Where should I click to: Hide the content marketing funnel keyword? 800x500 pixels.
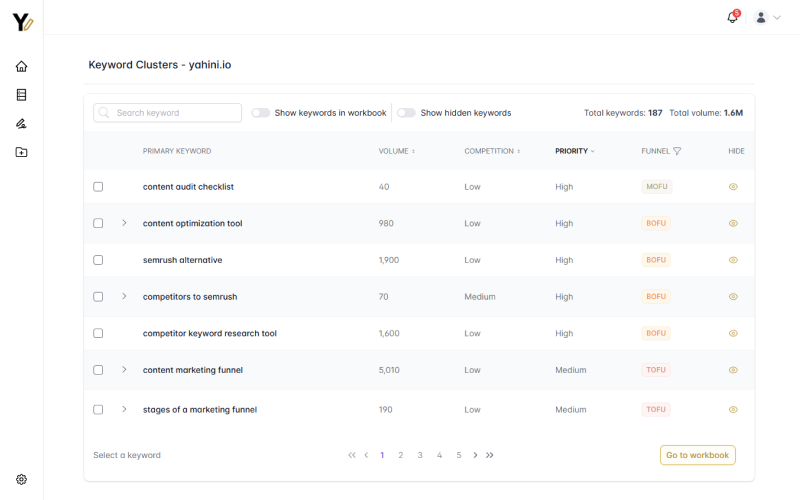(x=733, y=370)
